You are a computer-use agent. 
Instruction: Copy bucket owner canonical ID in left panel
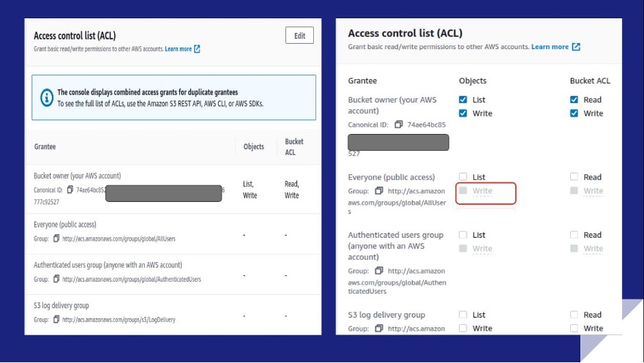[x=70, y=190]
